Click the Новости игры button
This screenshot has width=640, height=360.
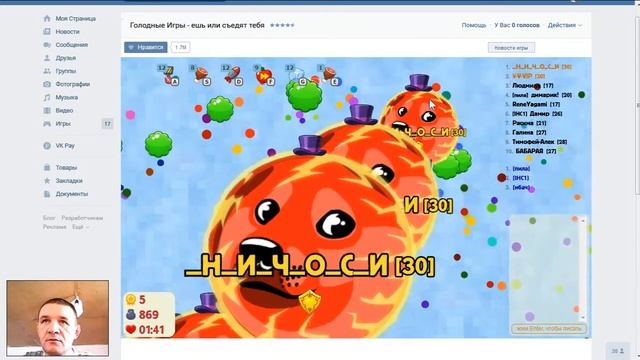[x=511, y=48]
